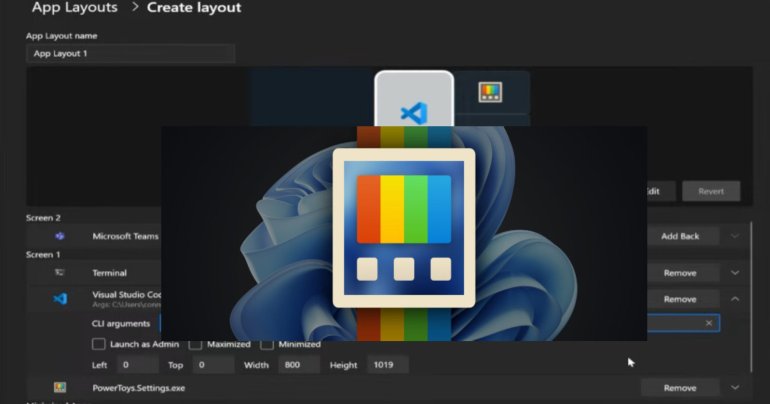
Task: Collapse the Visual Studio Code settings
Action: [735, 298]
